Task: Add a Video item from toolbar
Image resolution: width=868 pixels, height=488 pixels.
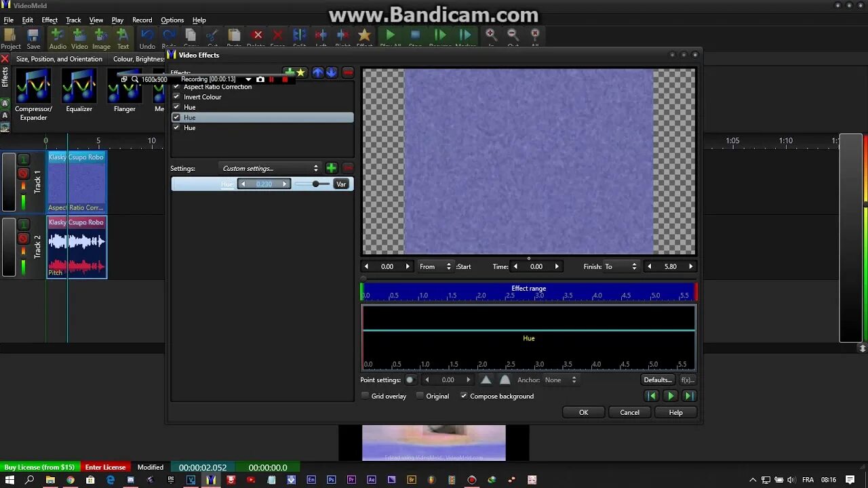Action: [79, 39]
